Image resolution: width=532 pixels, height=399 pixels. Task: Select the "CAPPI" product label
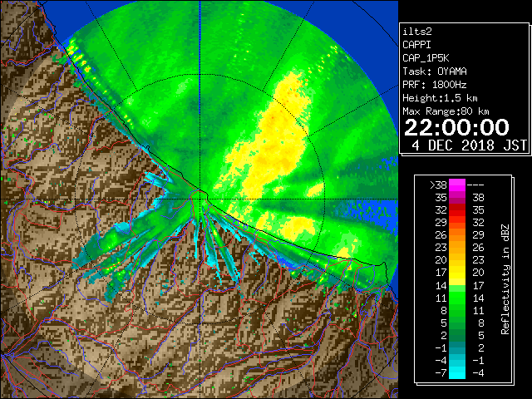click(416, 45)
